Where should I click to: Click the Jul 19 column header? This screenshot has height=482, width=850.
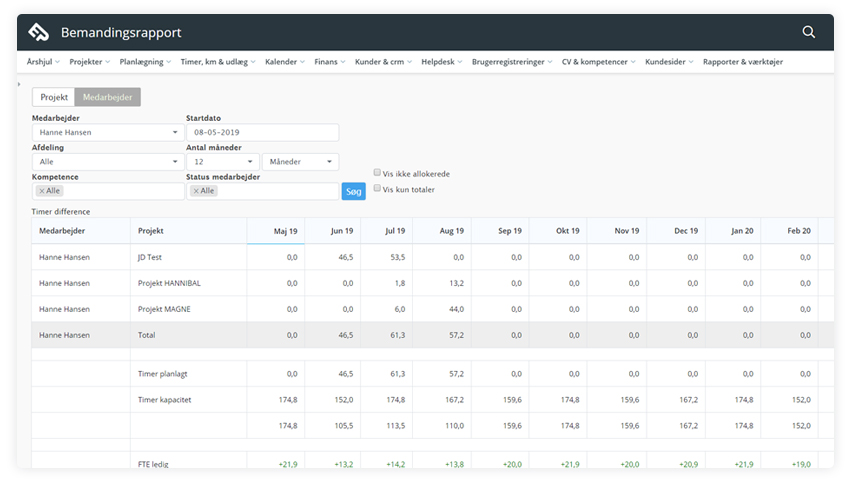click(387, 230)
